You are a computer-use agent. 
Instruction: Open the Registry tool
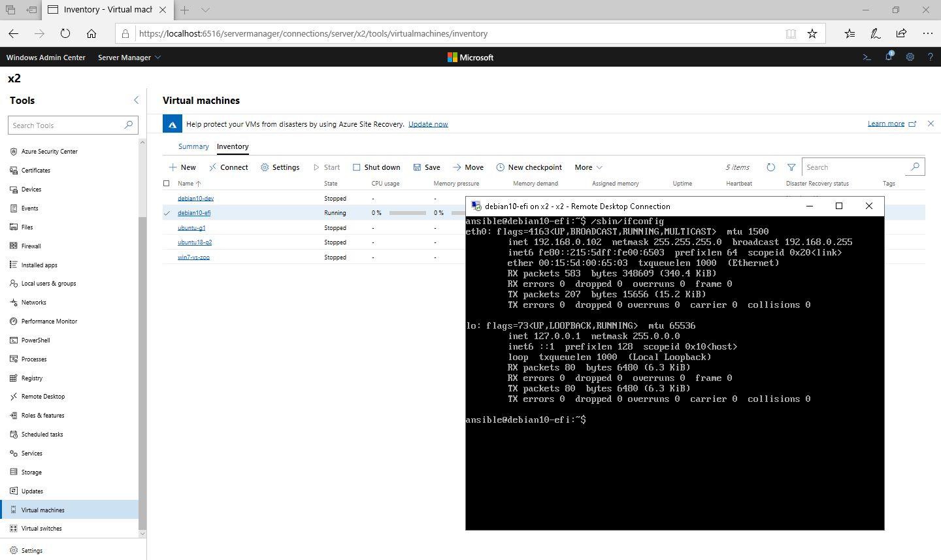point(31,378)
